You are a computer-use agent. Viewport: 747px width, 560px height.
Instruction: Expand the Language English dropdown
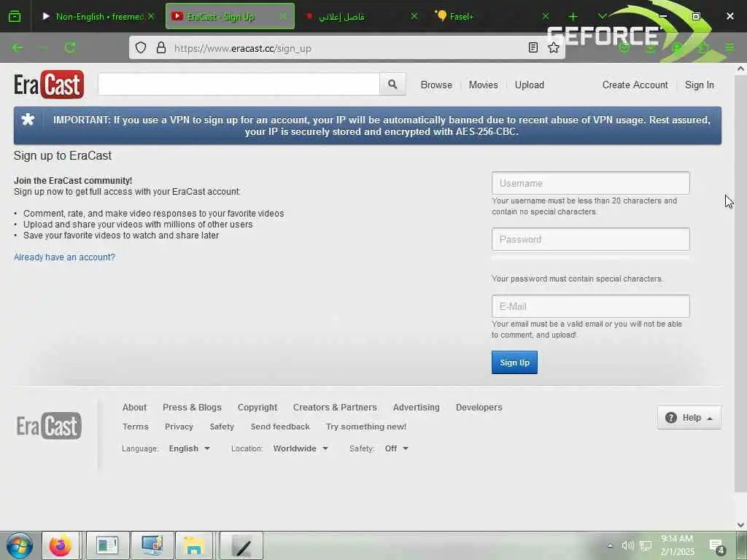[190, 448]
